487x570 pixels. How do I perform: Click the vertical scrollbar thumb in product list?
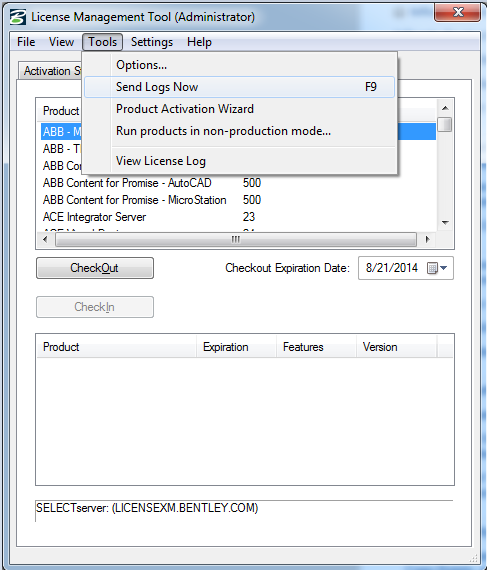click(445, 124)
